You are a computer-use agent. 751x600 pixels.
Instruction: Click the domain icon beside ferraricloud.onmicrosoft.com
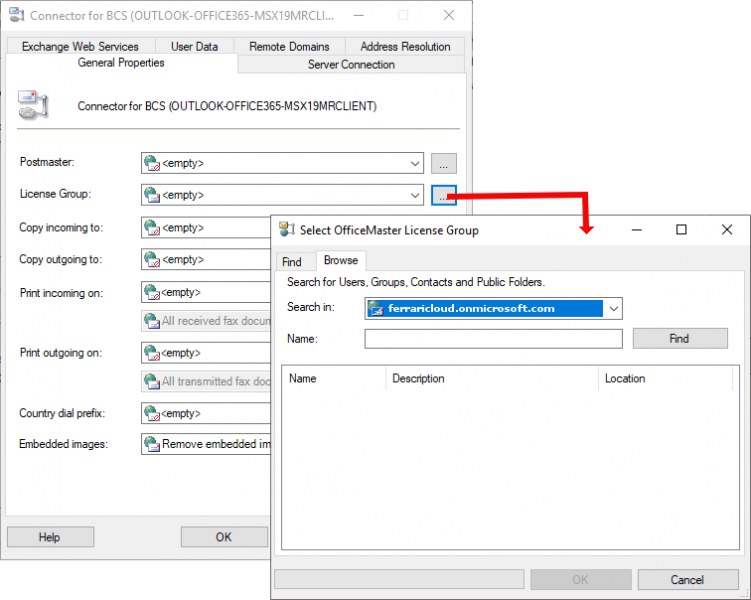[x=376, y=309]
